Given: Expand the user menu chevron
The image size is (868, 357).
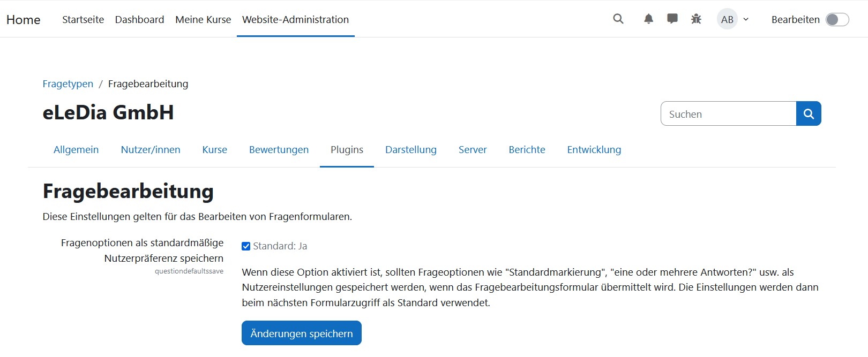Looking at the screenshot, I should (x=746, y=20).
